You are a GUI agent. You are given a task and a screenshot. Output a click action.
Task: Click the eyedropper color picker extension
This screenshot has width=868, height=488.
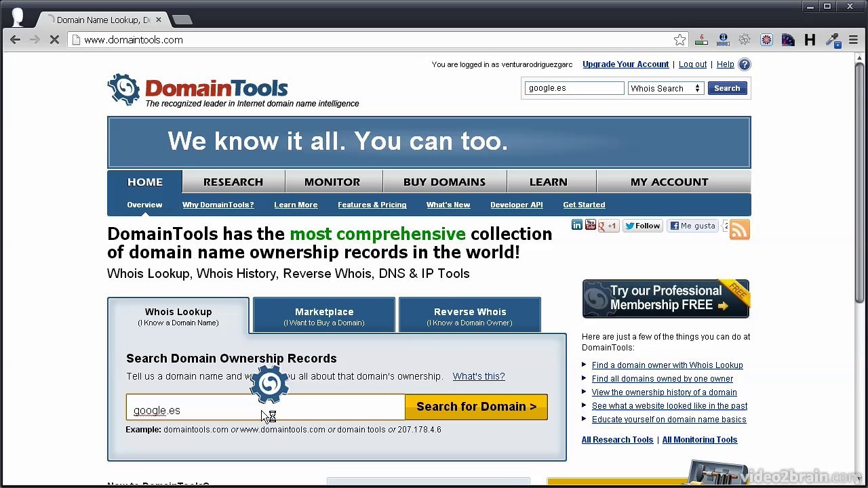(x=833, y=41)
